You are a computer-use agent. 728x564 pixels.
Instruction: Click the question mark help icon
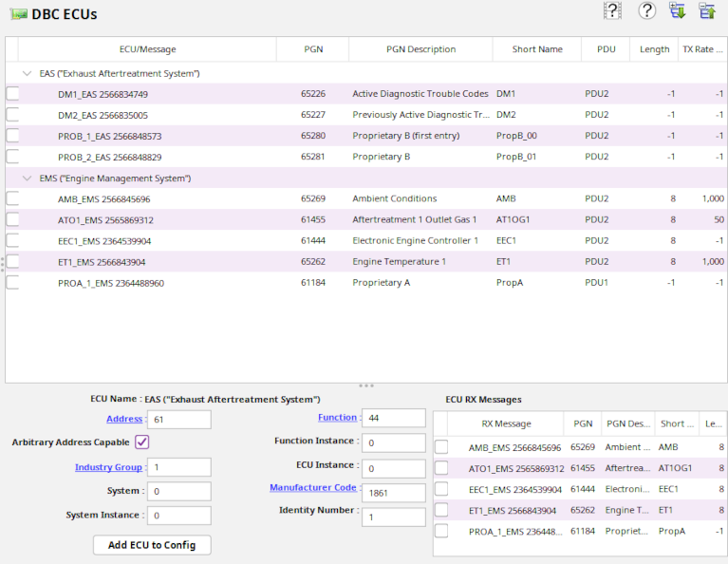coord(647,11)
